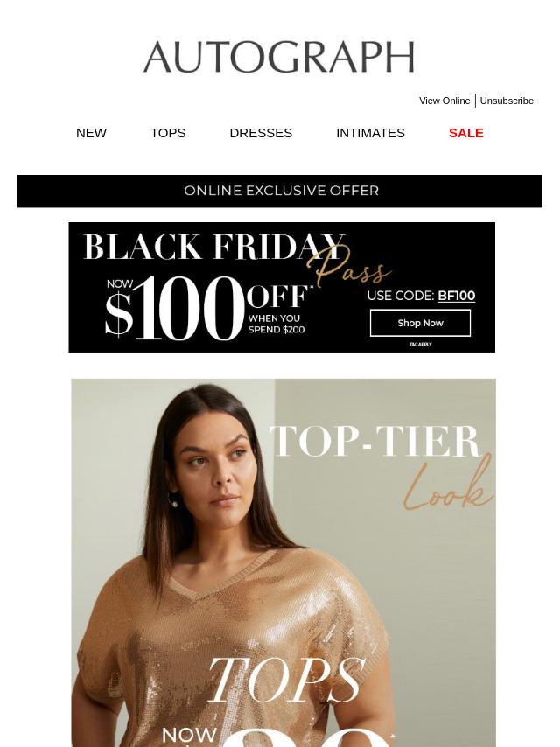
Task: Click the T&C APPLY fine print
Action: 420,344
